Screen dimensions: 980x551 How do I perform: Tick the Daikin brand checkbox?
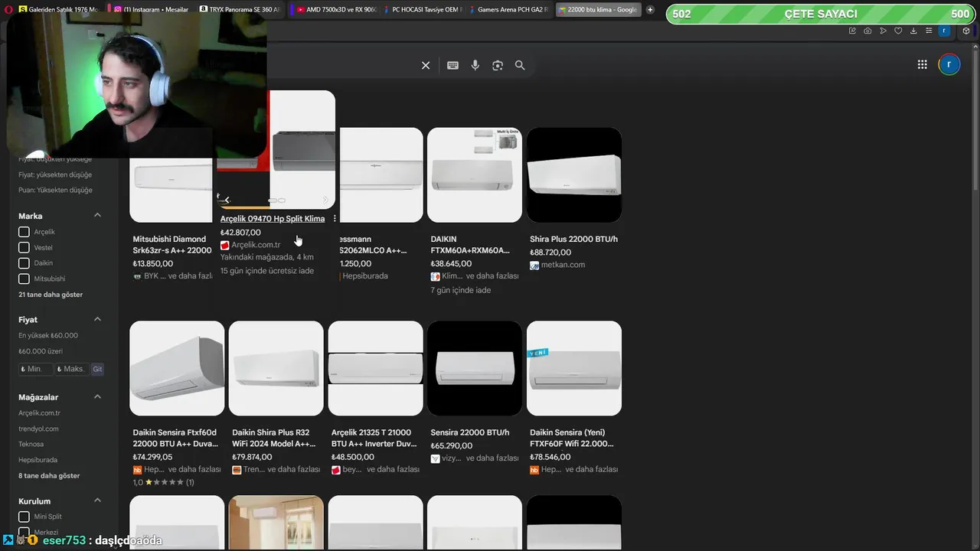24,263
